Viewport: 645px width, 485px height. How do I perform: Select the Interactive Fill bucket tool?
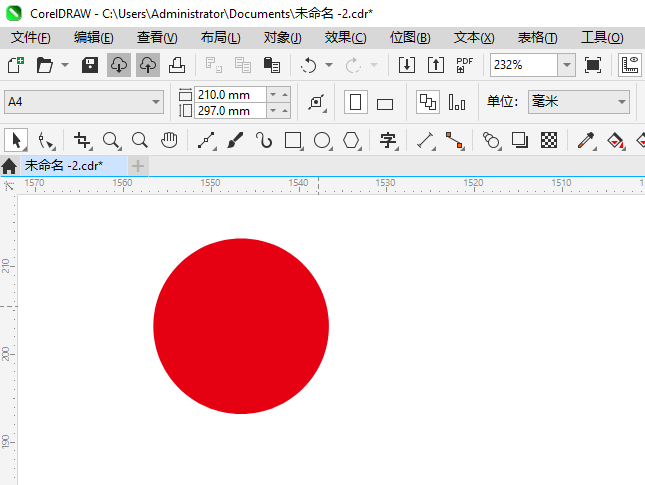coord(615,140)
